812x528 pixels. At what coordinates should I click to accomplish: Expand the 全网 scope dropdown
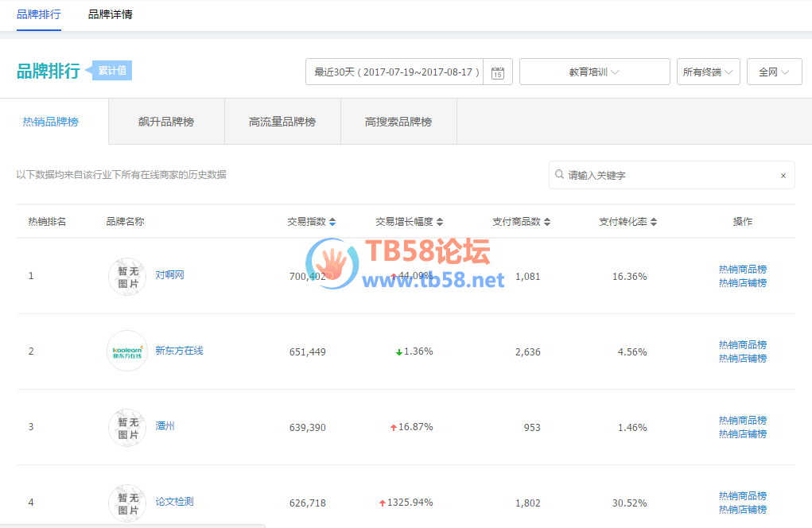pos(774,72)
